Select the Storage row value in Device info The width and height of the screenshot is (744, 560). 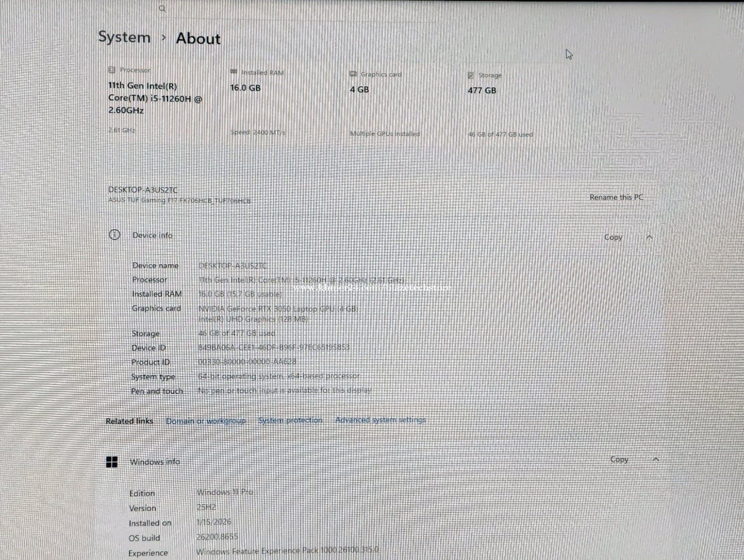[x=237, y=334]
